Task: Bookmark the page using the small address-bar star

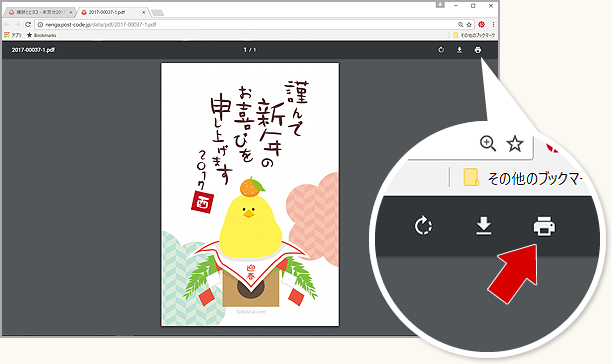Action: 469,25
